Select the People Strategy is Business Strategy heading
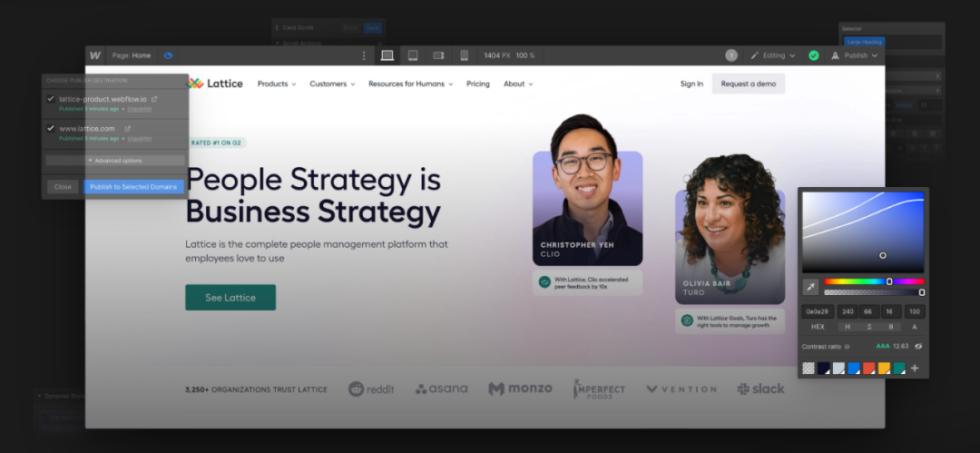This screenshot has width=980, height=453. (x=314, y=195)
